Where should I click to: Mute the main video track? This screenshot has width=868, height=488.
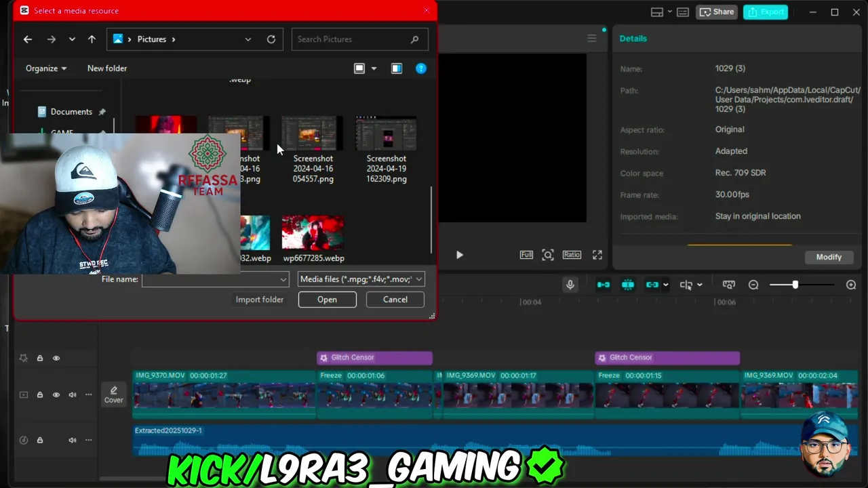coord(73,394)
